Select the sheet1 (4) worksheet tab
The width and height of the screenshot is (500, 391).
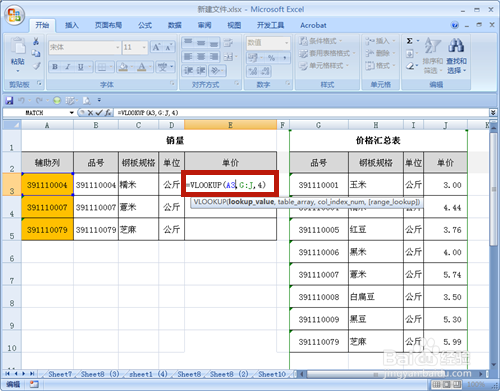148,374
